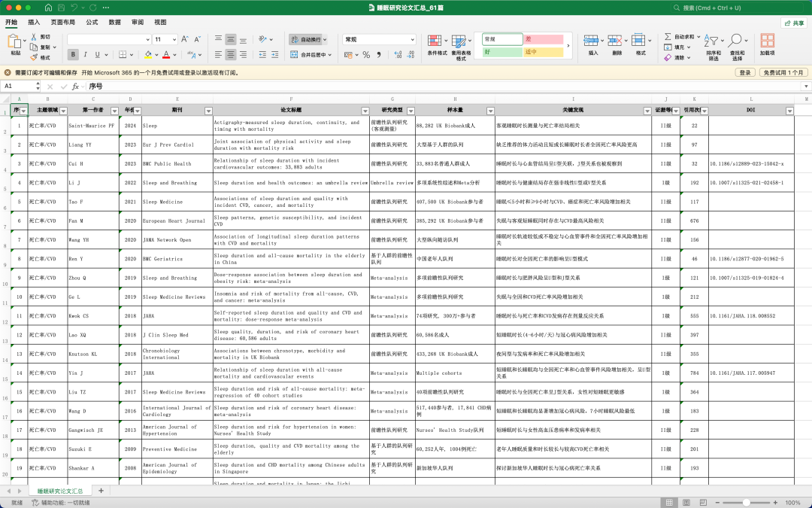Click the AutoSum (自动求和) sigma icon
812x508 pixels.
tap(668, 37)
